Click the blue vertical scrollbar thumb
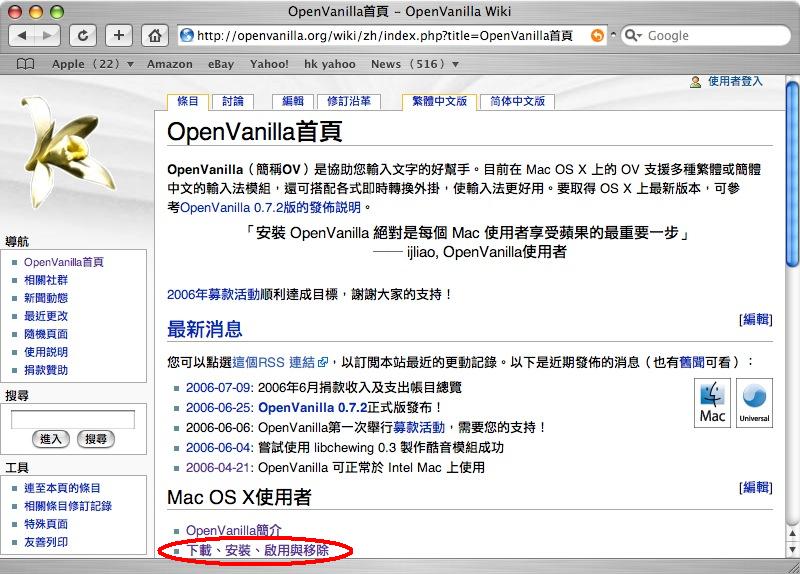 [x=792, y=173]
